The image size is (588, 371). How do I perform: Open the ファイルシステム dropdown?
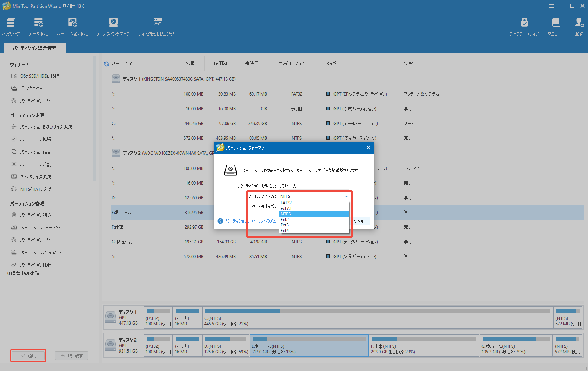pyautogui.click(x=346, y=196)
